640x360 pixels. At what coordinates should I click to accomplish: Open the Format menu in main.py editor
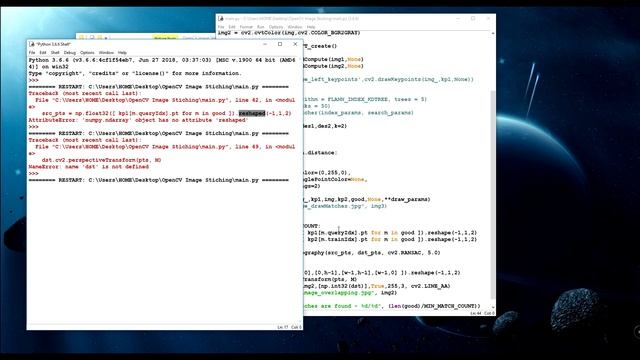tap(246, 27)
